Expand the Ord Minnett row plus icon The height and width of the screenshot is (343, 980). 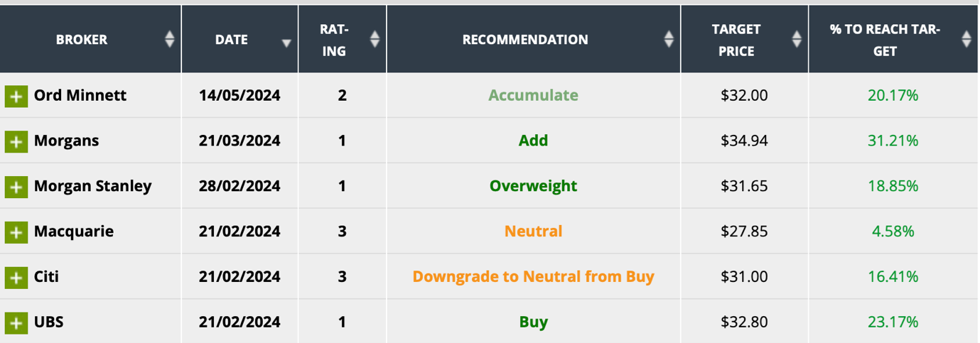(16, 96)
